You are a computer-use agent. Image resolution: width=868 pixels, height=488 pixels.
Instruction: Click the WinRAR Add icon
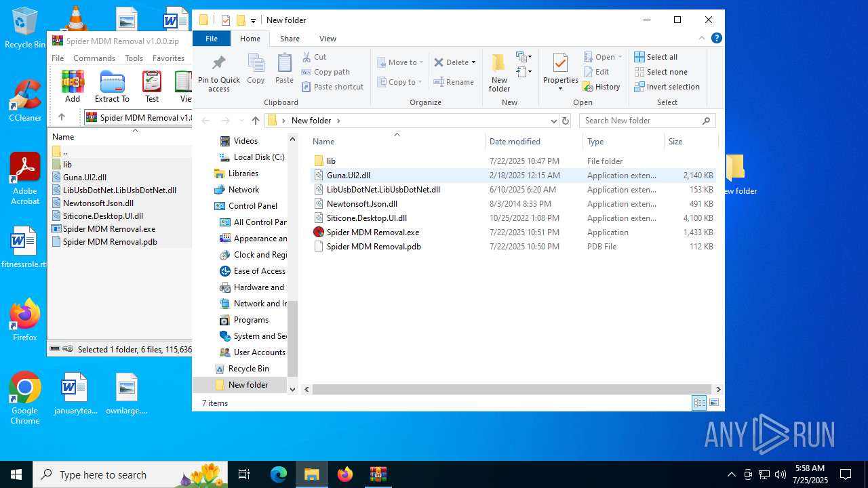coord(73,86)
